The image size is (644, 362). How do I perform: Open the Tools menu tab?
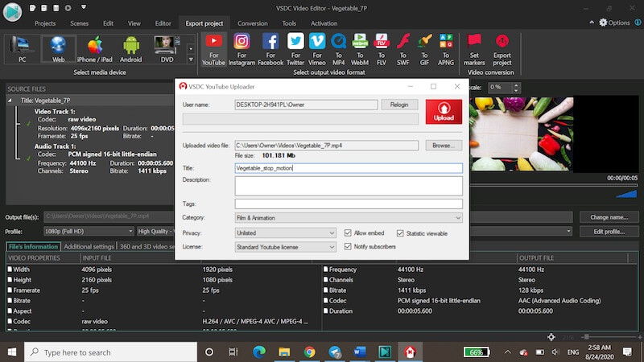[x=289, y=23]
